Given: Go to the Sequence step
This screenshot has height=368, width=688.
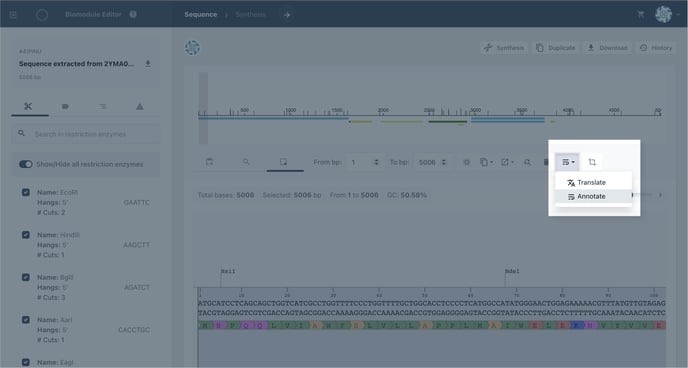Looking at the screenshot, I should [201, 14].
